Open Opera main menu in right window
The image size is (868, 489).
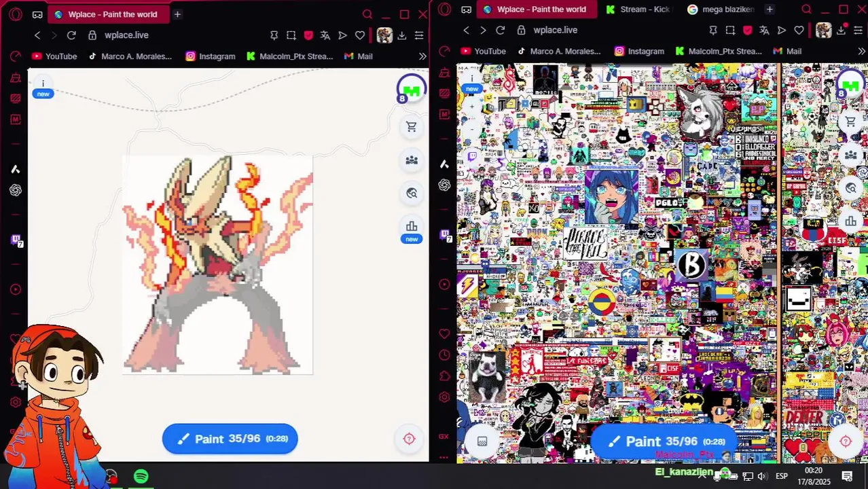pos(444,10)
